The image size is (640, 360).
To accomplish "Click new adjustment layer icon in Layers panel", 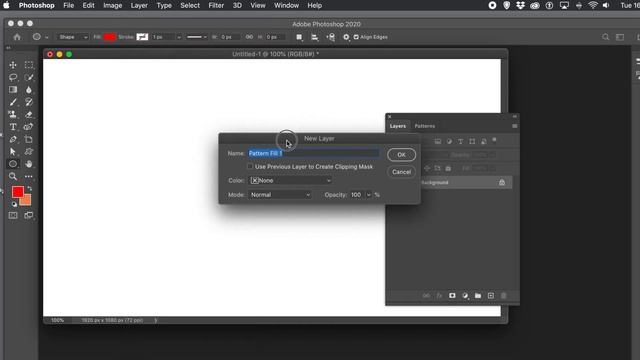I will click(x=465, y=296).
